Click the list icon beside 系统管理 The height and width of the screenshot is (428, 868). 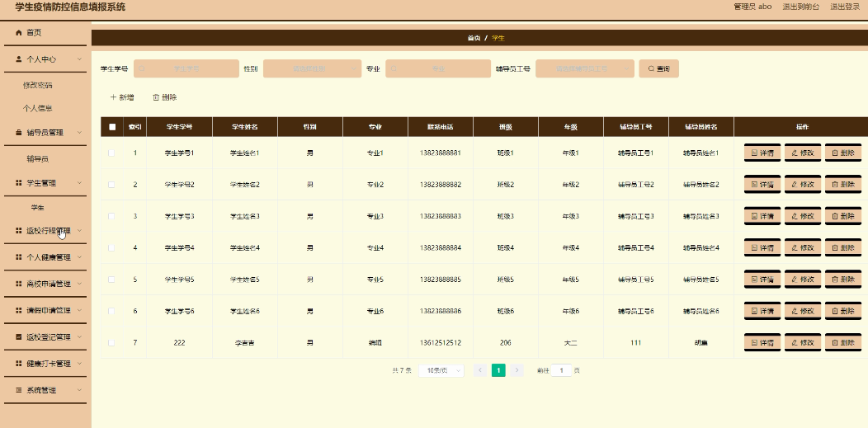pos(18,390)
